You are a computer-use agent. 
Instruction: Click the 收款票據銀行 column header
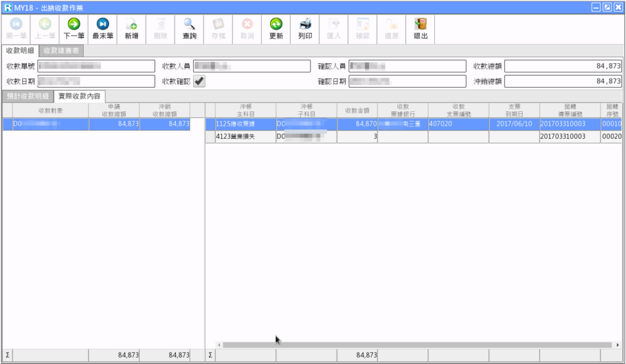click(x=403, y=111)
